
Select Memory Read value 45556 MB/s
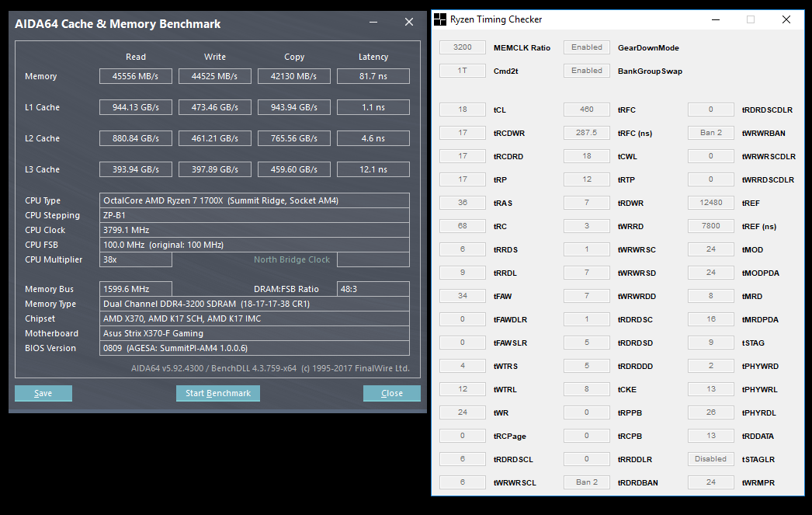tap(136, 76)
